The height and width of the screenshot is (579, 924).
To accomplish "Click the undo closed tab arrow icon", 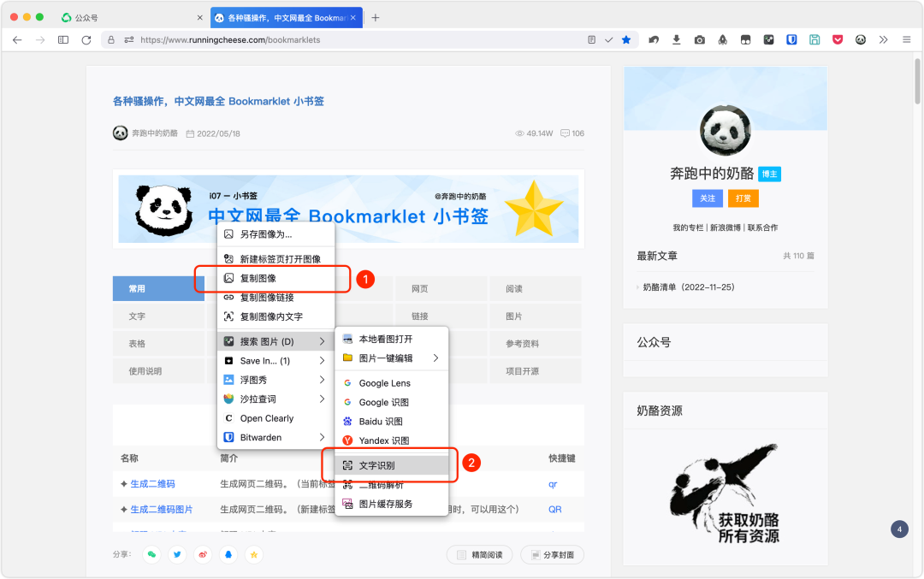I will click(654, 40).
